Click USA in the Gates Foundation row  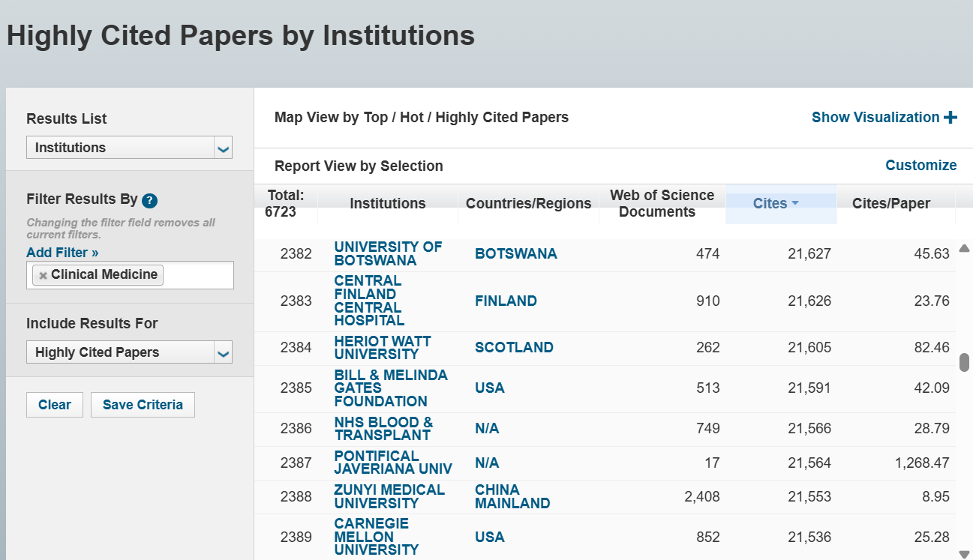490,388
